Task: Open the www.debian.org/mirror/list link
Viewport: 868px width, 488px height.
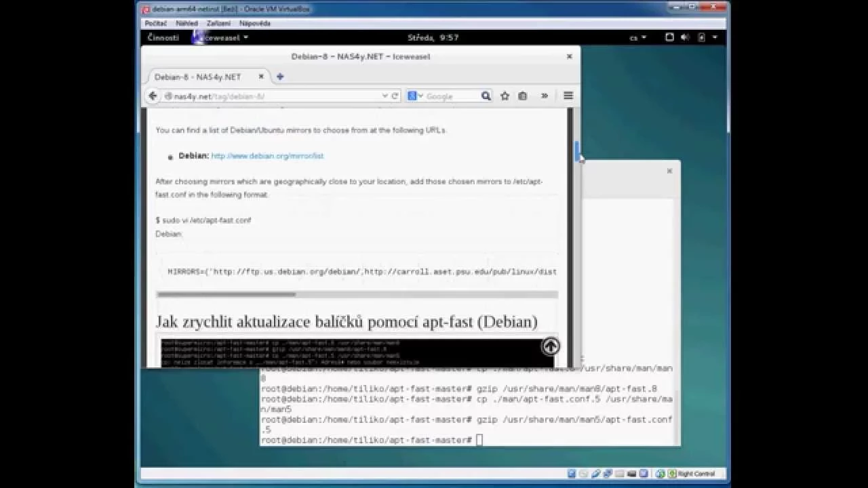Action: 267,156
